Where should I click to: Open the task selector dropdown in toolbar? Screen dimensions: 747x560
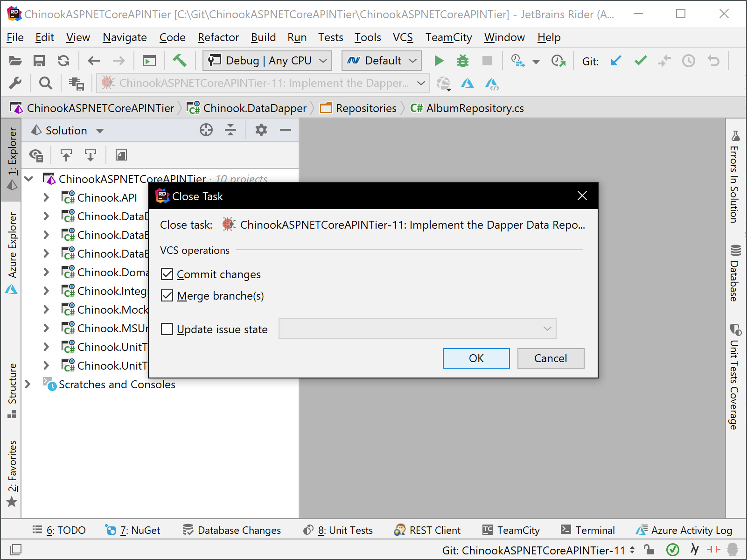point(263,83)
